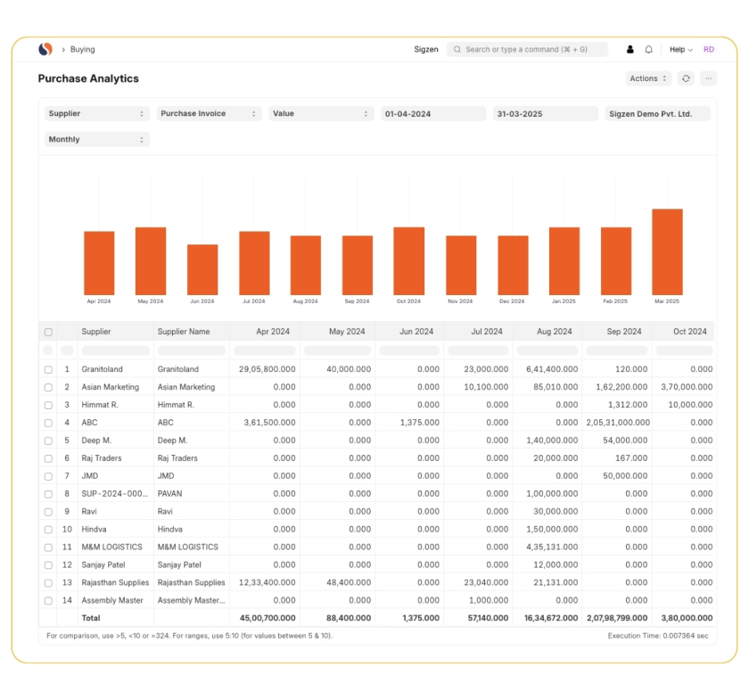Click the Mar 2025 chart bar
Viewport: 749px width, 700px height.
[667, 251]
